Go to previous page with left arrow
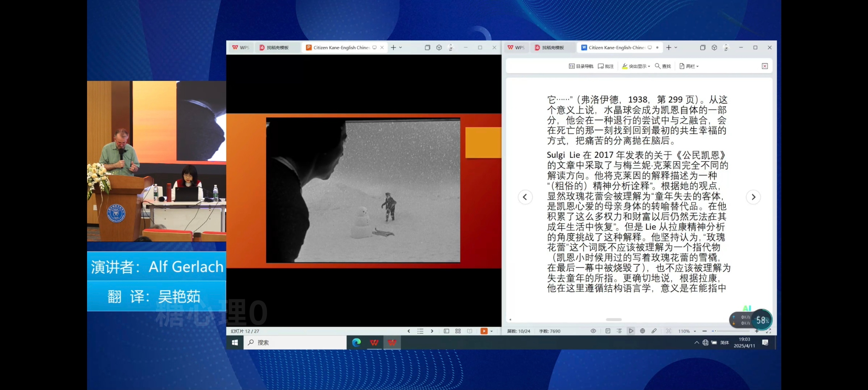The image size is (868, 390). point(525,197)
